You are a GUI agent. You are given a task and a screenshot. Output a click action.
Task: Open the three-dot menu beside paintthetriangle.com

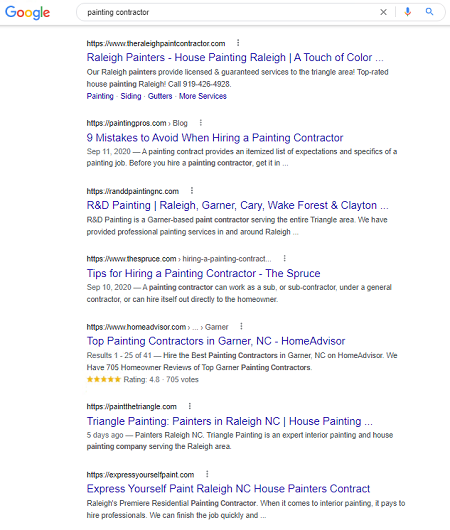coord(190,406)
